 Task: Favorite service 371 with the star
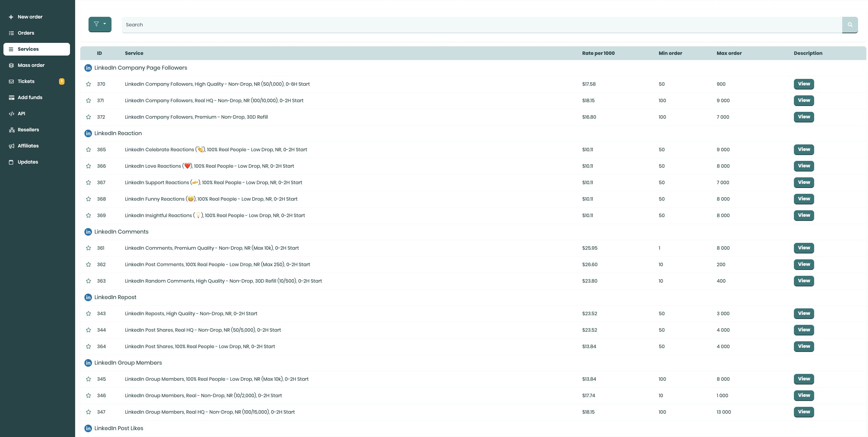(89, 101)
